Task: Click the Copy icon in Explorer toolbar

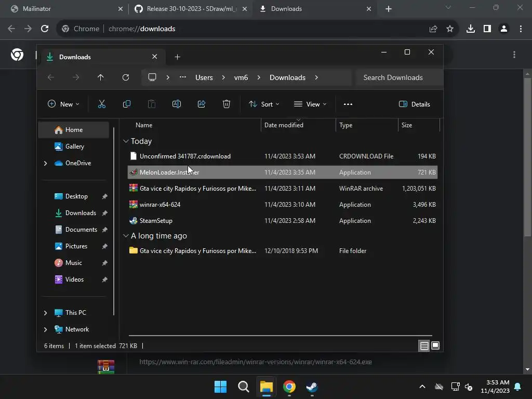Action: 127,104
